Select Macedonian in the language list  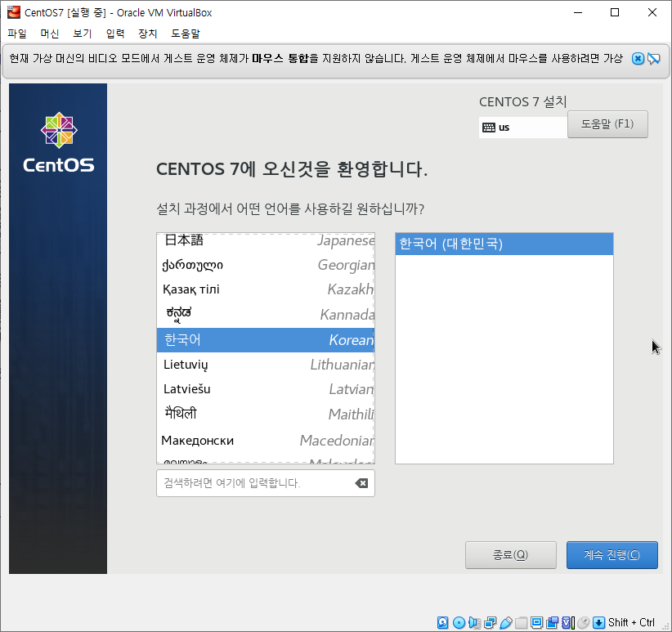pos(266,440)
